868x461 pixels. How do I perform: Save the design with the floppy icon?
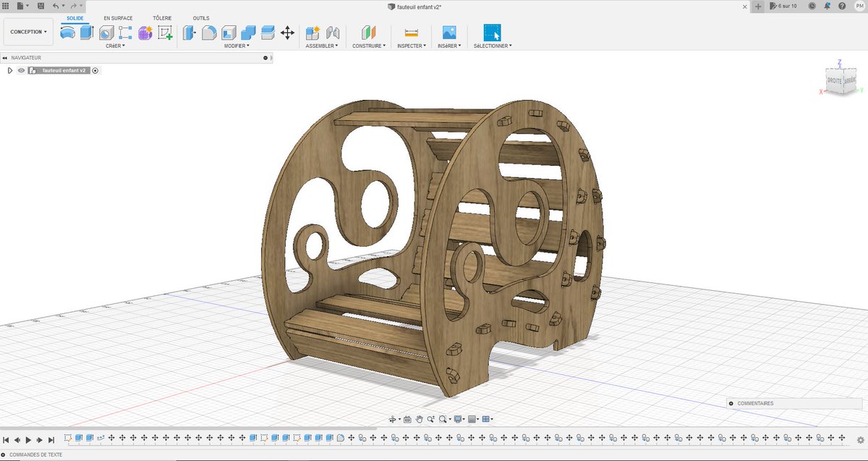click(40, 6)
